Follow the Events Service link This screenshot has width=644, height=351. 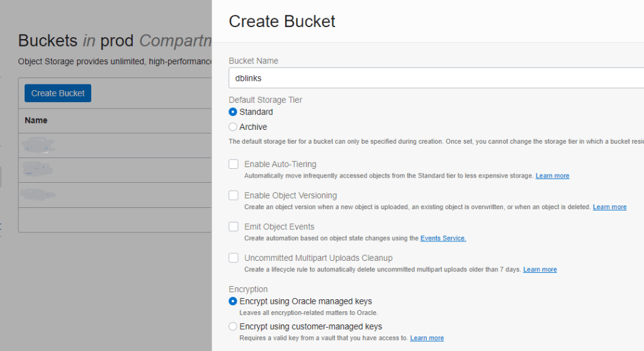[443, 238]
